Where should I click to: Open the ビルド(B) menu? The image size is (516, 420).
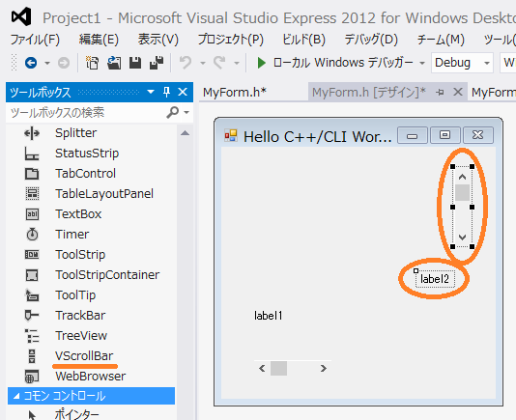(303, 40)
